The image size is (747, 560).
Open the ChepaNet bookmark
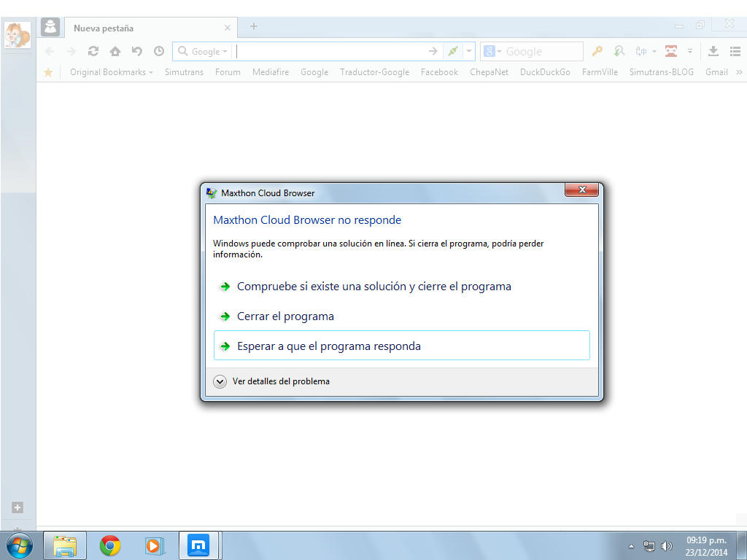point(489,72)
